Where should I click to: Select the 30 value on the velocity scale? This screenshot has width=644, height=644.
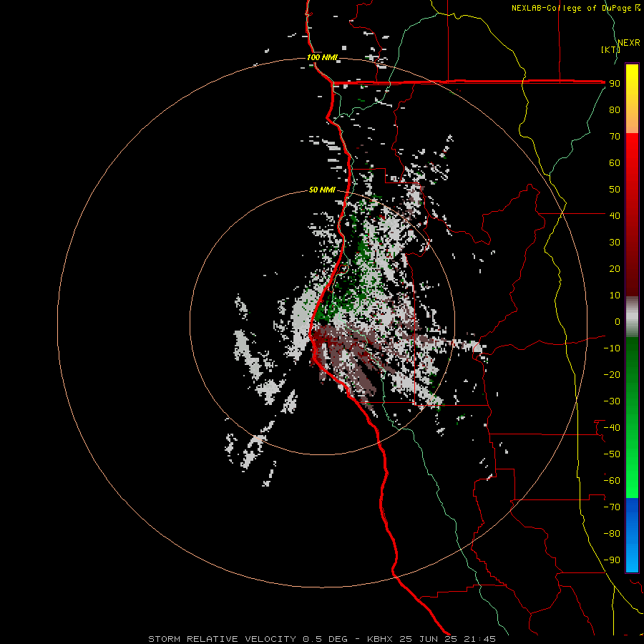(615, 243)
